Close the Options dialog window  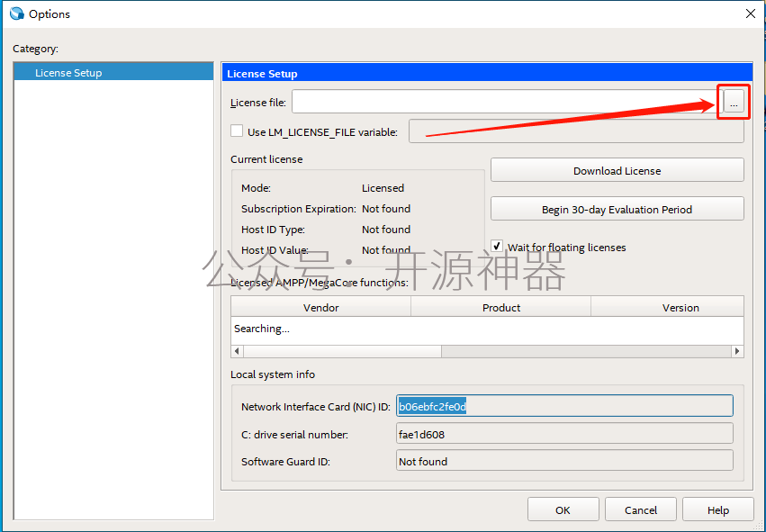pyautogui.click(x=750, y=14)
